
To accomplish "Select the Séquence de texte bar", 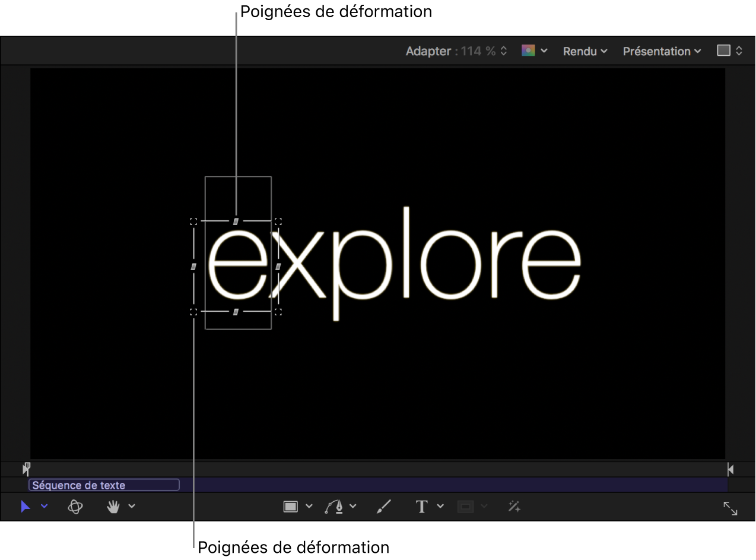I will [104, 485].
